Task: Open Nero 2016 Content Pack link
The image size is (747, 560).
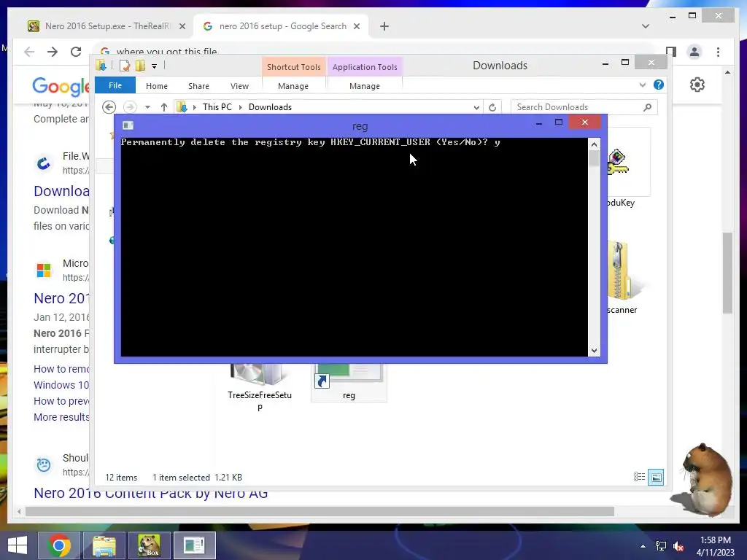Action: 150,494
